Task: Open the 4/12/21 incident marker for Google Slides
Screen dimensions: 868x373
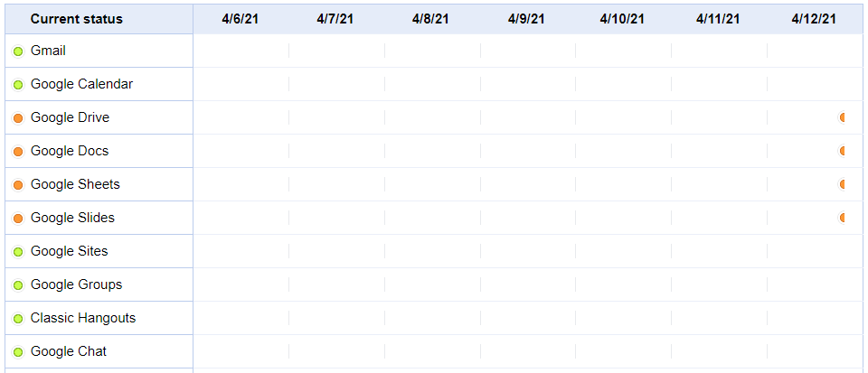Action: point(842,218)
